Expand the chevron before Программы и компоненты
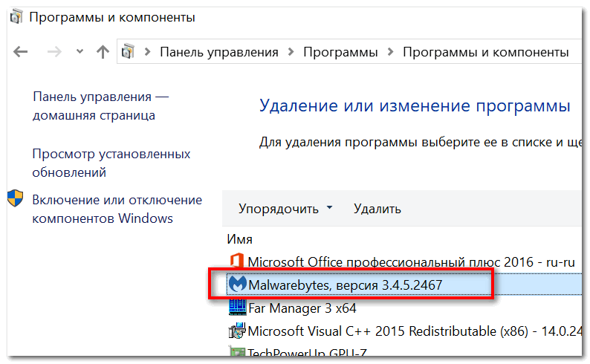The width and height of the screenshot is (590, 364). click(390, 52)
